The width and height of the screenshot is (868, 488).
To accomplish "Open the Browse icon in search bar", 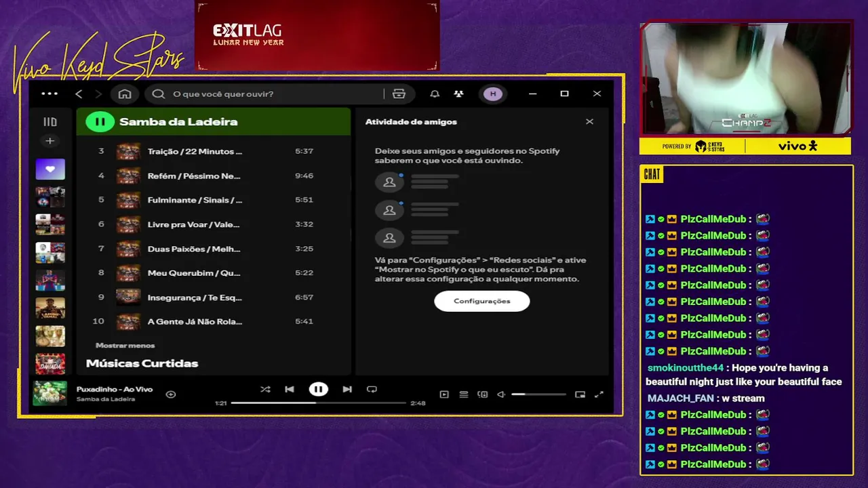I will click(399, 94).
